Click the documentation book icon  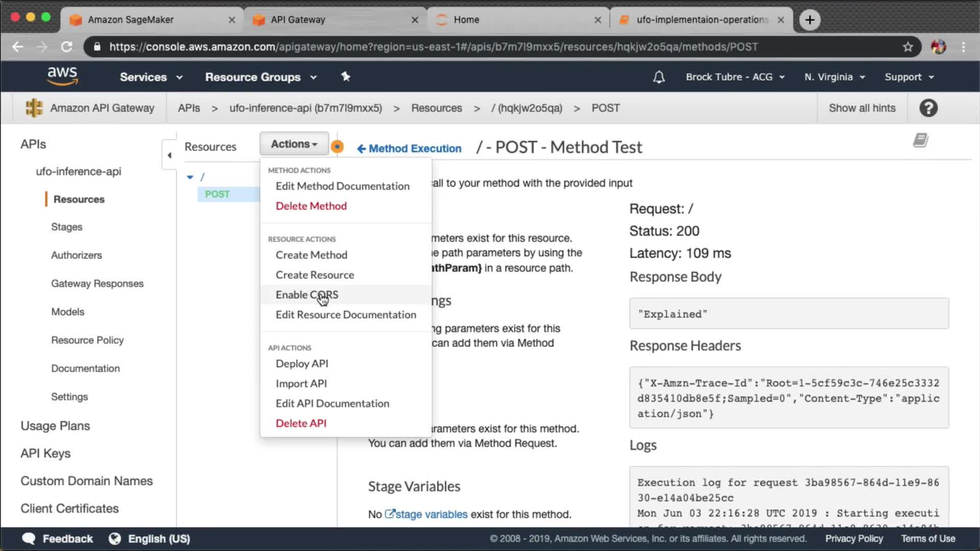920,140
